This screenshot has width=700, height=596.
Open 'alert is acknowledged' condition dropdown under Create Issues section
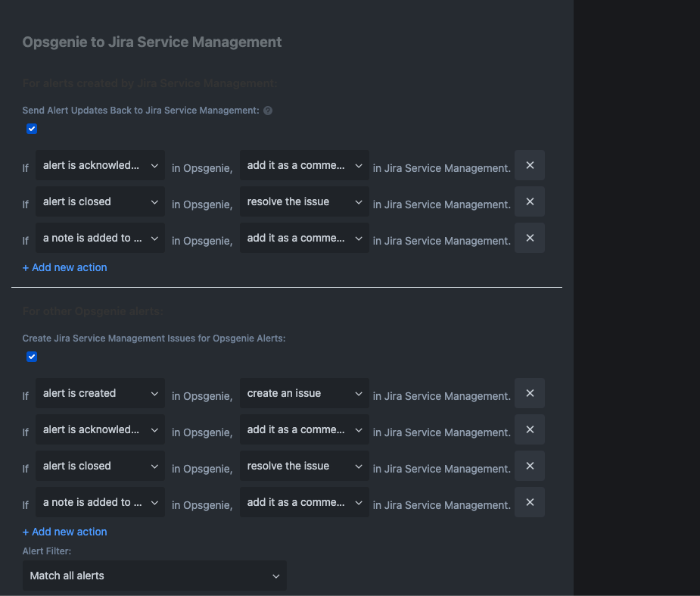pyautogui.click(x=101, y=429)
